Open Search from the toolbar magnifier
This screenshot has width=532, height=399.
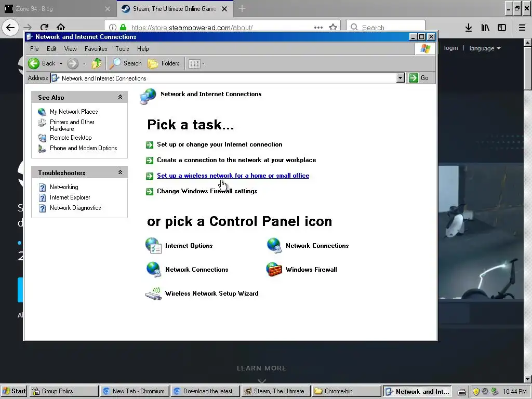click(126, 63)
